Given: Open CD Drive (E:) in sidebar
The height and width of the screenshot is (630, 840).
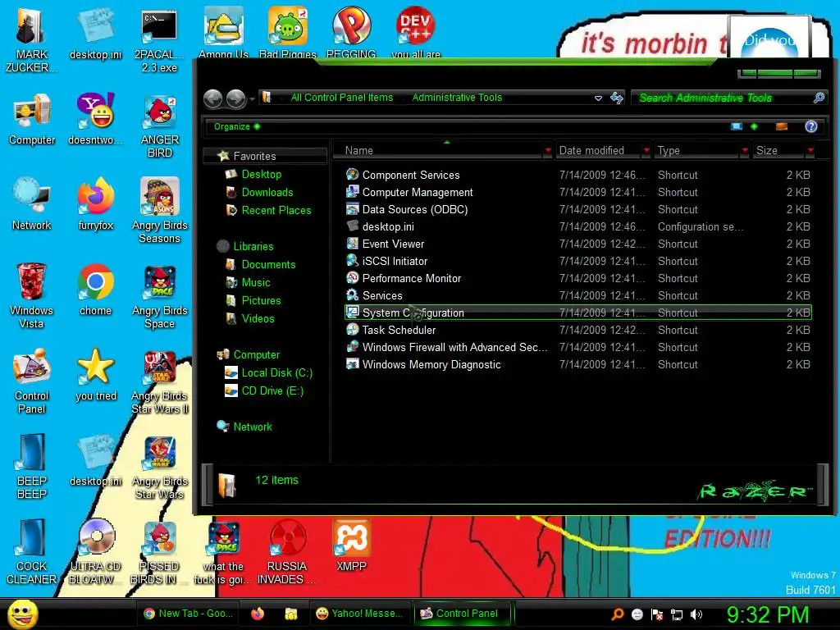Looking at the screenshot, I should tap(272, 390).
